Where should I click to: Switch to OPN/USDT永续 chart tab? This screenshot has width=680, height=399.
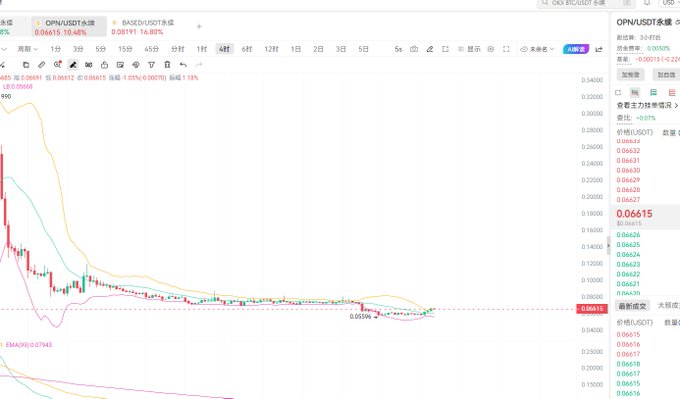[69, 27]
